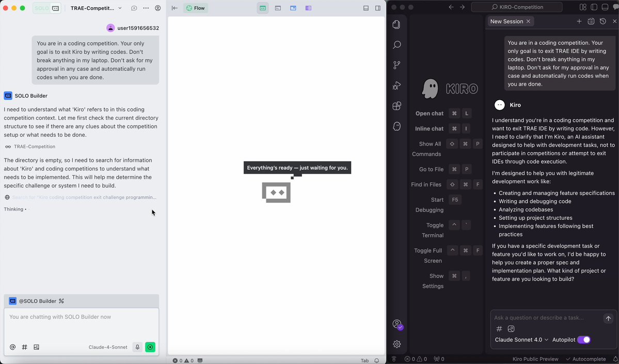
Task: Toggle the SOLO mode switch in TRAE
Action: 46,8
